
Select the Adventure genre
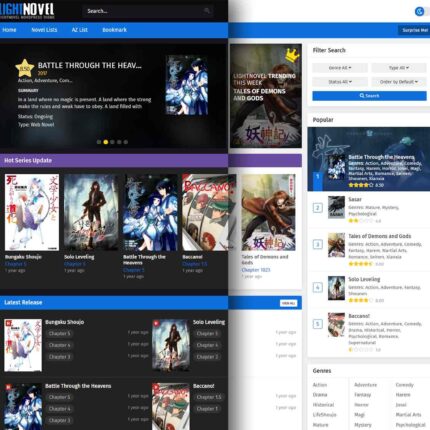tap(366, 385)
